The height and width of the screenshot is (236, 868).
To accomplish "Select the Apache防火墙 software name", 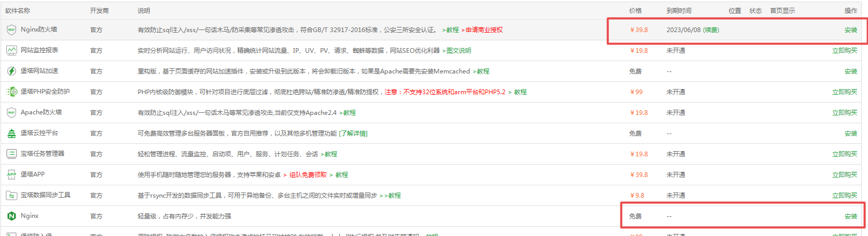I will (x=41, y=112).
